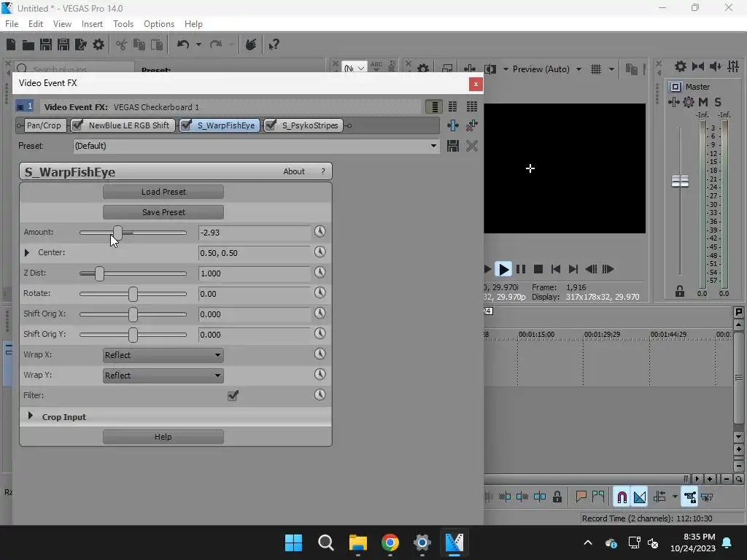Click the Save Preset disk icon

point(452,146)
